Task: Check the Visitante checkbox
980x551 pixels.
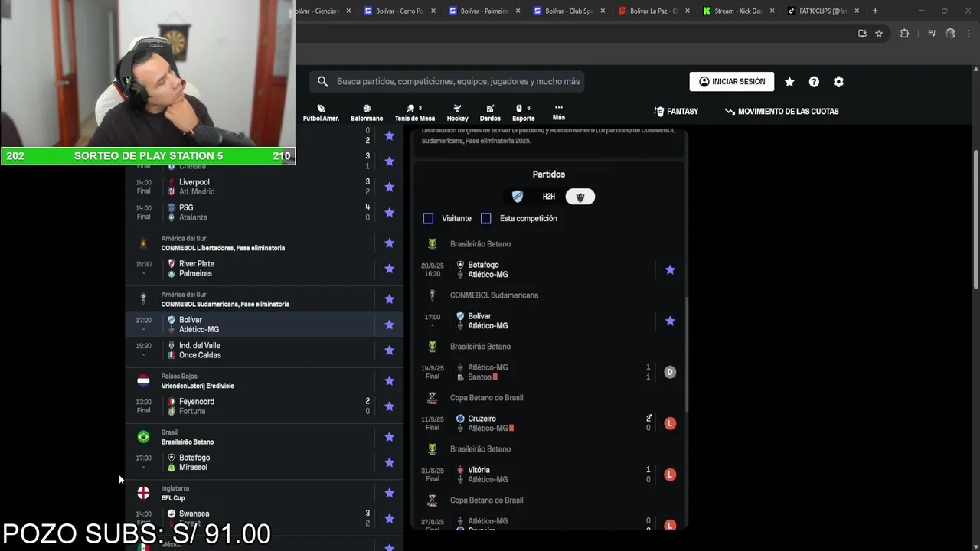Action: (428, 218)
